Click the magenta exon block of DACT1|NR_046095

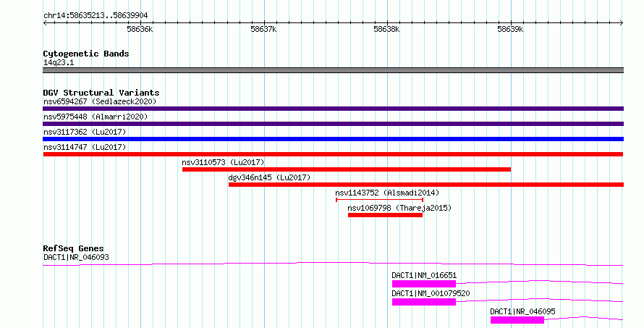click(x=517, y=320)
